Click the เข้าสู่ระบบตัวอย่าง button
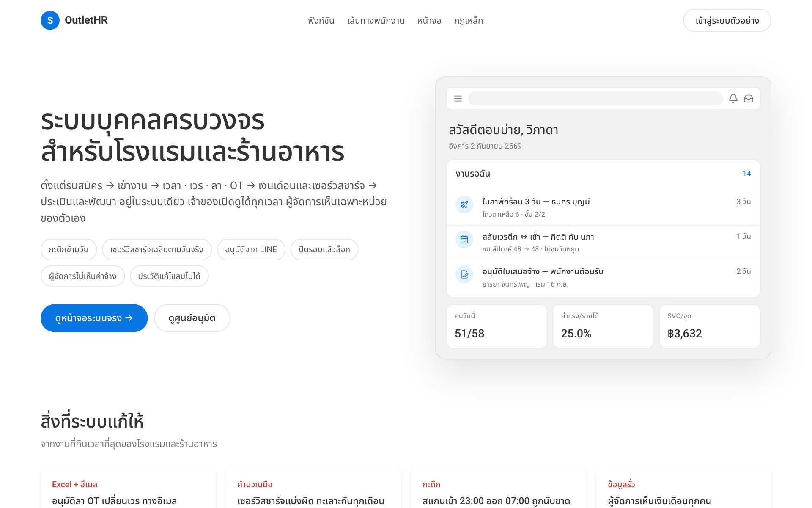 click(727, 20)
